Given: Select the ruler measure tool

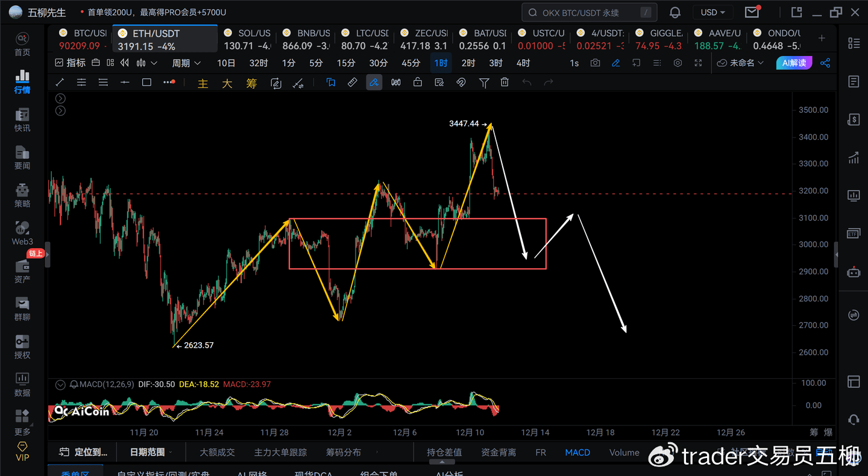Looking at the screenshot, I should (x=353, y=83).
